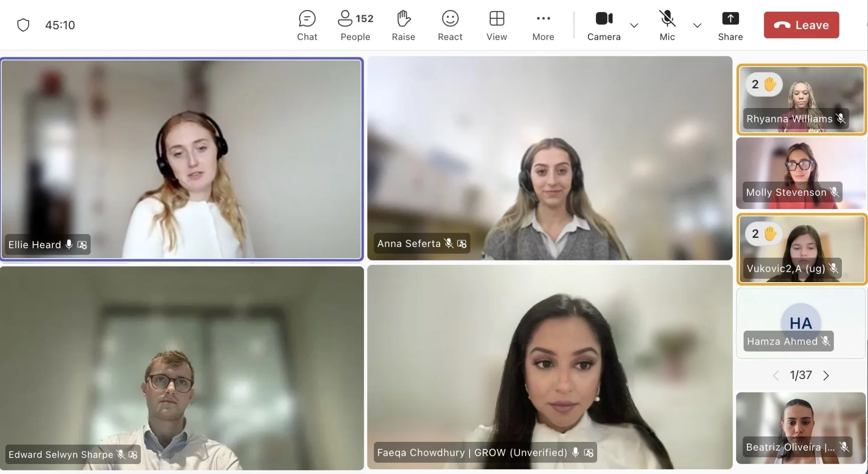Image resolution: width=868 pixels, height=474 pixels.
Task: Expand Camera options dropdown arrow
Action: pyautogui.click(x=634, y=26)
